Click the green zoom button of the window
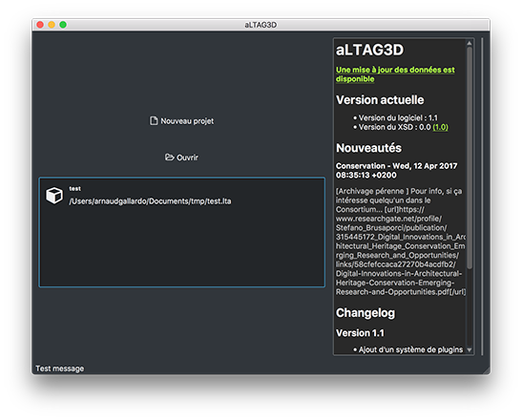The width and height of the screenshot is (522, 420). [63, 25]
